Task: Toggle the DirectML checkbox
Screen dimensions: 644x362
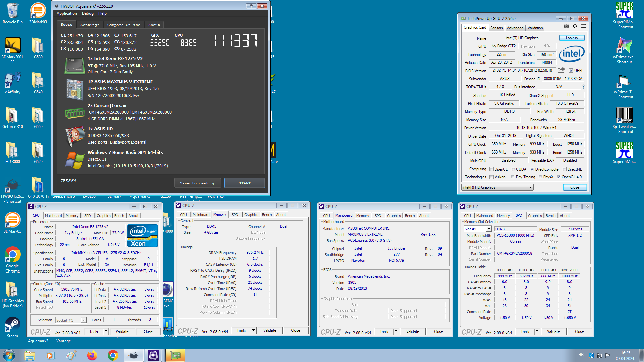Action: pos(564,169)
